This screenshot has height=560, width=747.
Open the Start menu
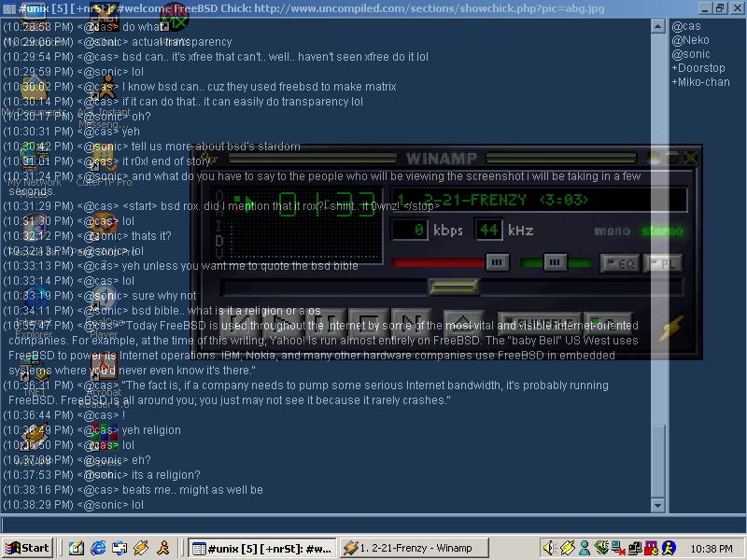pyautogui.click(x=27, y=548)
